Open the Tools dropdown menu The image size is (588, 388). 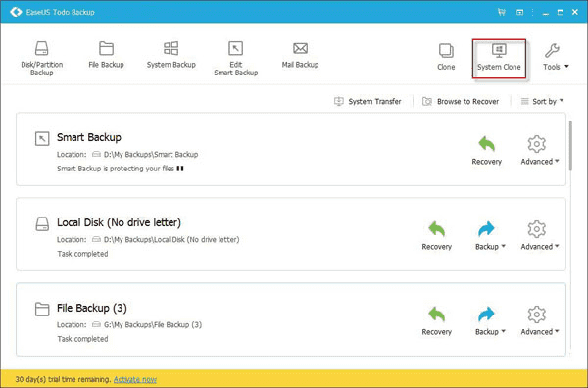pos(556,57)
